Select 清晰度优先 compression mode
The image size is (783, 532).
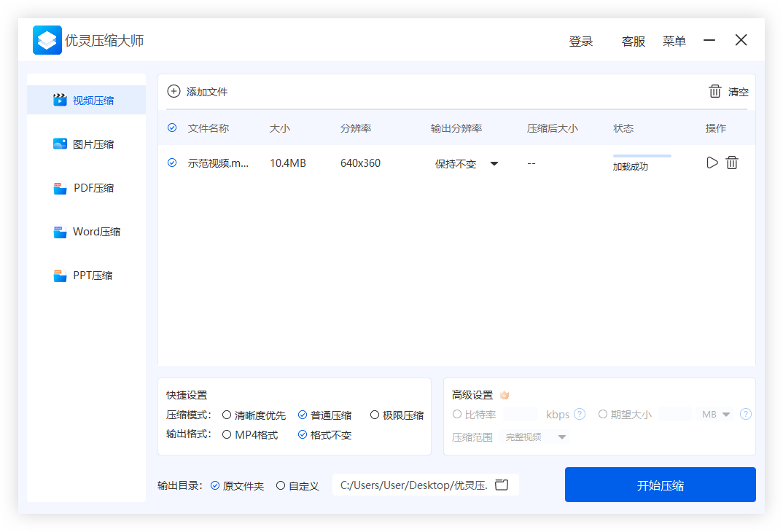click(227, 415)
